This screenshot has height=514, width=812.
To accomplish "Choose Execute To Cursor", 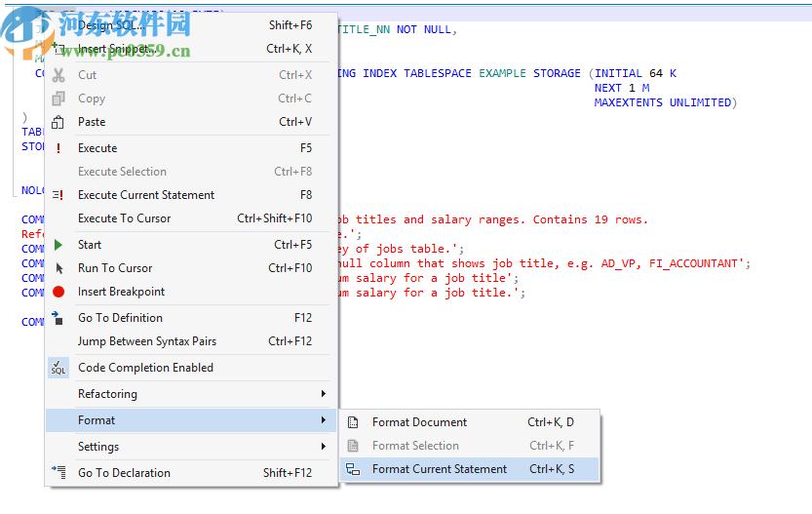I will [191, 218].
